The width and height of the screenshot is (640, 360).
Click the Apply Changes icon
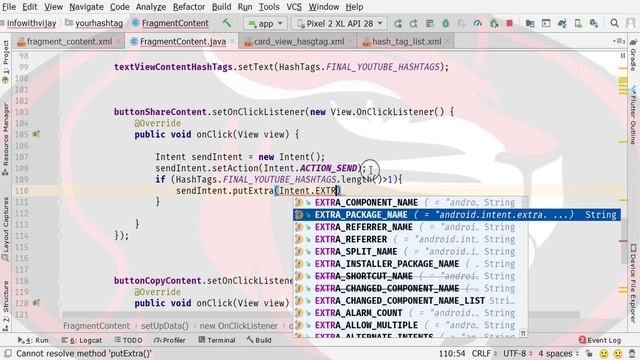[x=413, y=24]
